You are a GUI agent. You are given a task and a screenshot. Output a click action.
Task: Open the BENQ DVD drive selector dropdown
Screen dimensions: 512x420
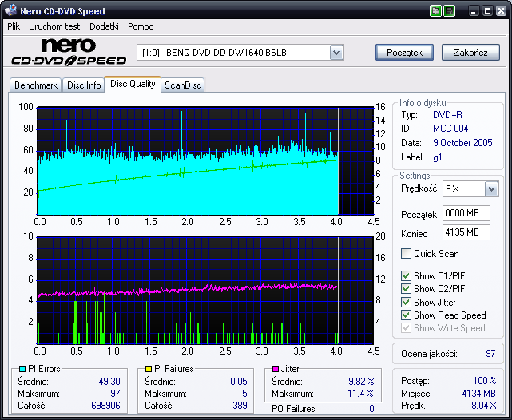pyautogui.click(x=240, y=53)
